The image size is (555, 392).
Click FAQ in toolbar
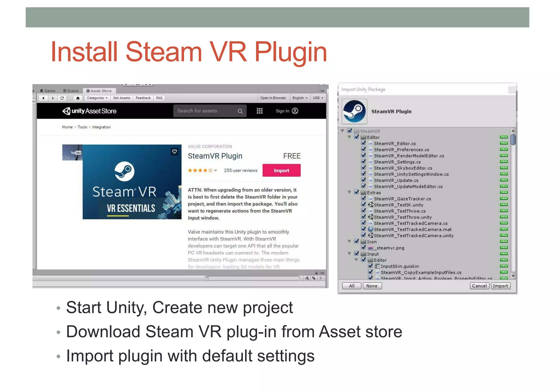point(159,98)
